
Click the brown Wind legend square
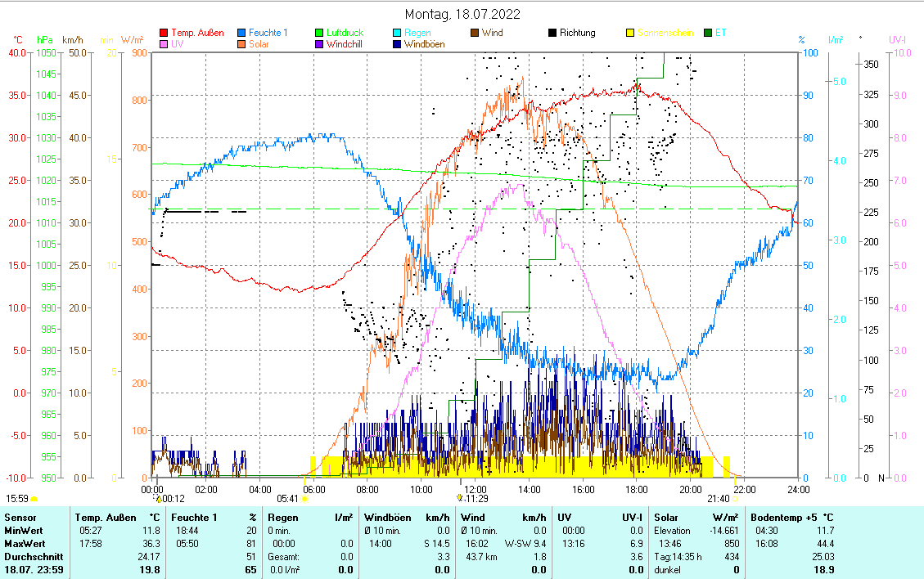(475, 34)
